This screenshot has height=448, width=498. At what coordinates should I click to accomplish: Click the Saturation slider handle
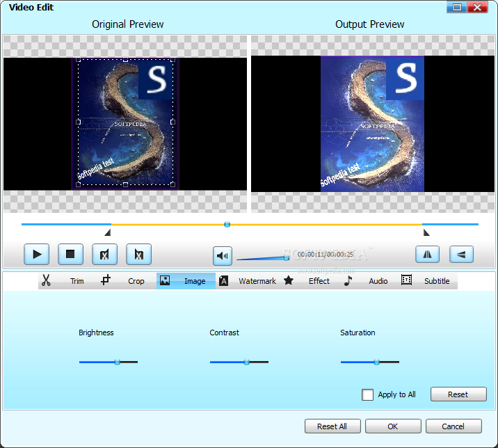(377, 362)
